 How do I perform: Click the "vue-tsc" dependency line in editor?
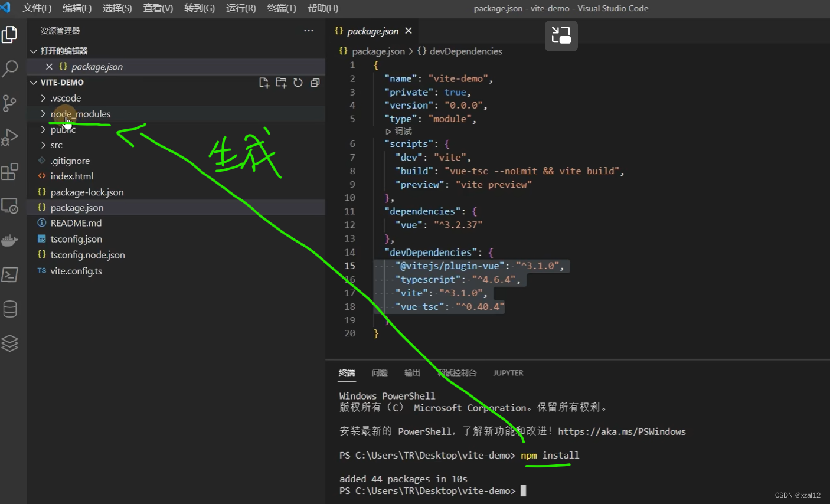(x=450, y=307)
